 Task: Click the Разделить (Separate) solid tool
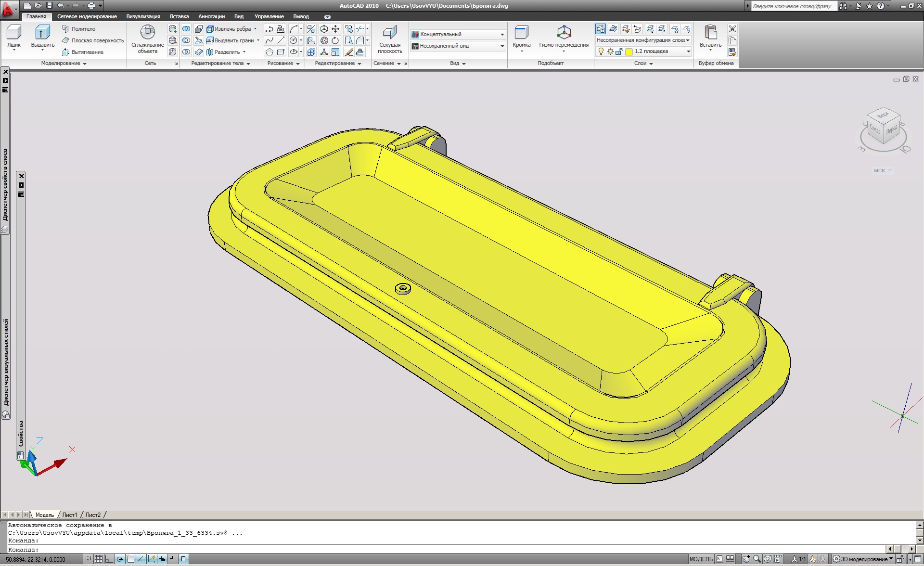pos(223,52)
